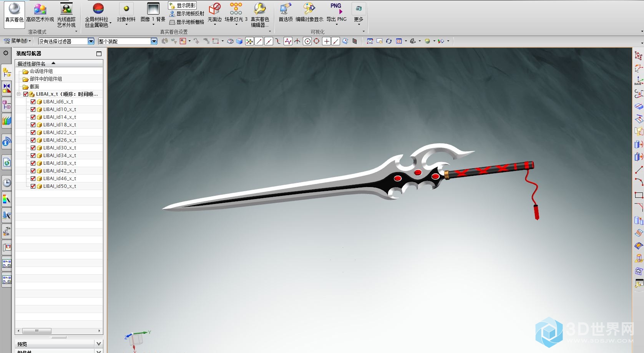Click the solid cube display icon

[x=239, y=41]
